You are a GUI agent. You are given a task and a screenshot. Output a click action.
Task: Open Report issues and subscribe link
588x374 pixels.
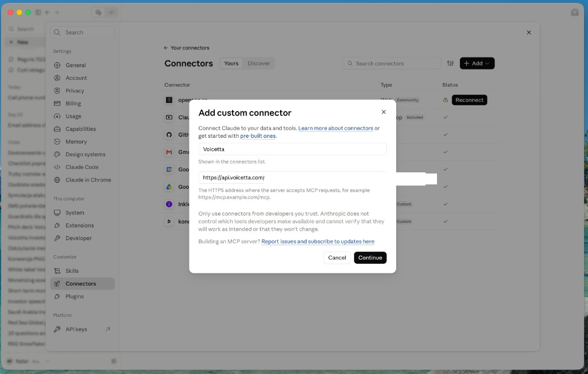coord(318,242)
